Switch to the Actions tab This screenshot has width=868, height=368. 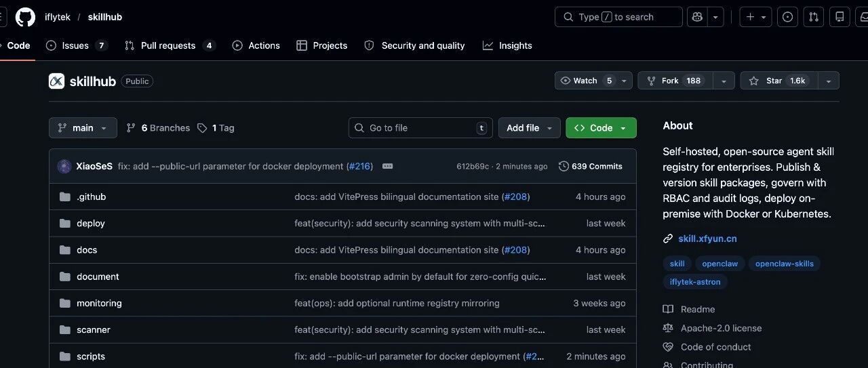[256, 45]
